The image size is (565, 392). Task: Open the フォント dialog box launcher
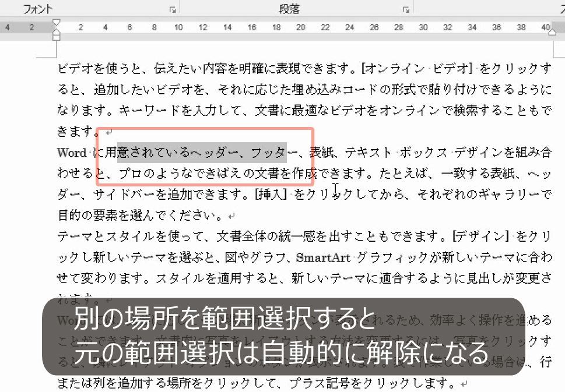pyautogui.click(x=173, y=10)
